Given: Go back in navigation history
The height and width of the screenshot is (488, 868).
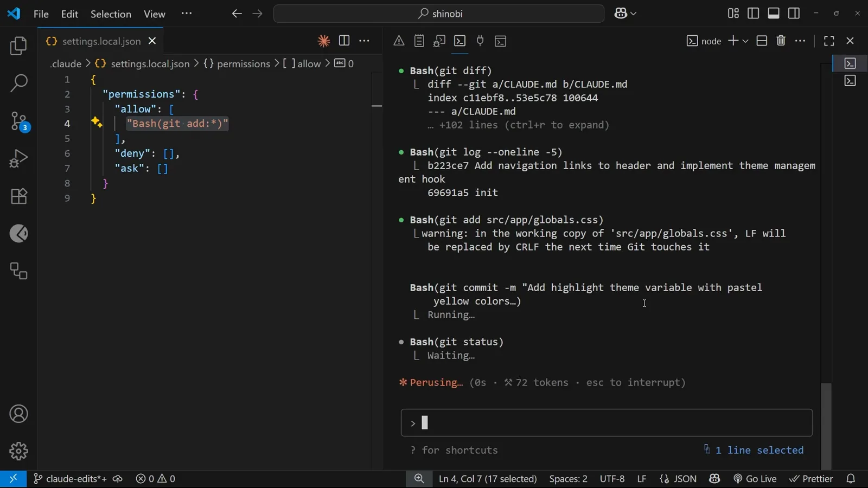Looking at the screenshot, I should (x=237, y=14).
